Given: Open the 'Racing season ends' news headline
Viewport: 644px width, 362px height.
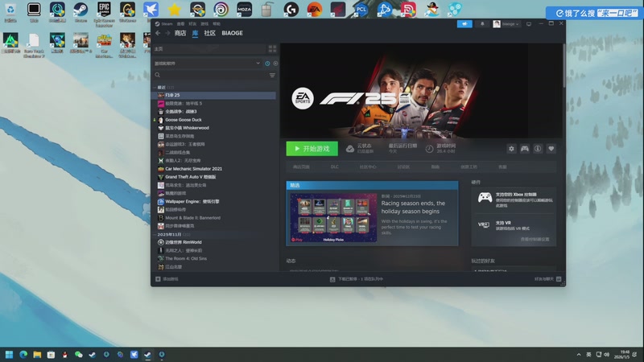Looking at the screenshot, I should pyautogui.click(x=413, y=208).
